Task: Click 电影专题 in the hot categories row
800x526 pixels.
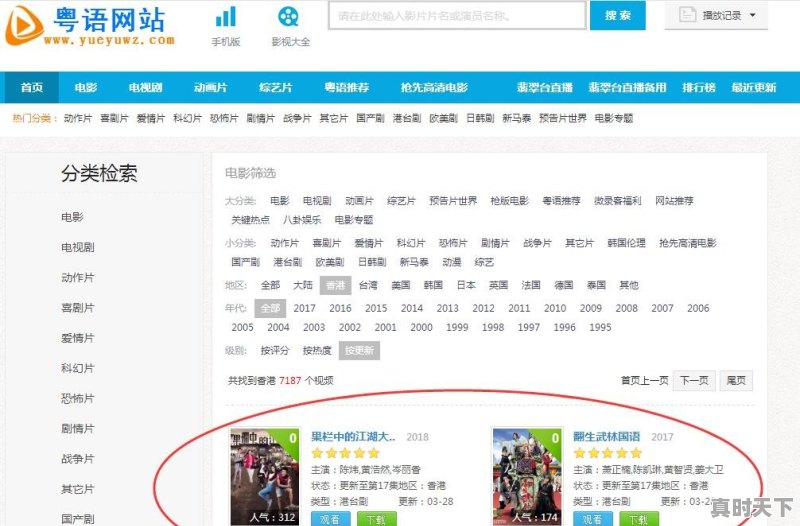Action: coord(614,118)
